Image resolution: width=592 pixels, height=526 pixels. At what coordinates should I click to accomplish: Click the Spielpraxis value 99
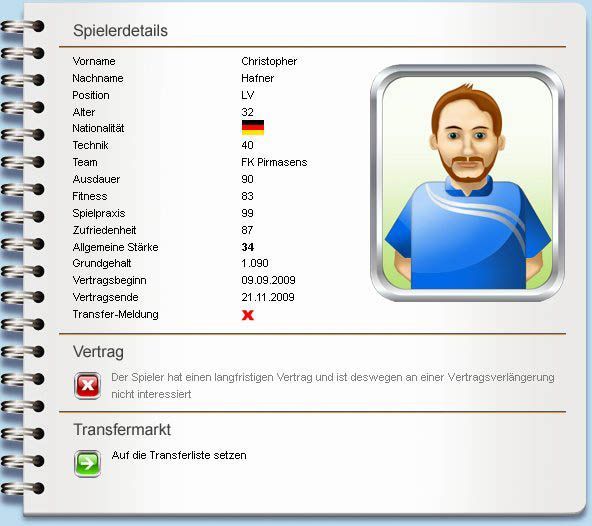point(247,213)
